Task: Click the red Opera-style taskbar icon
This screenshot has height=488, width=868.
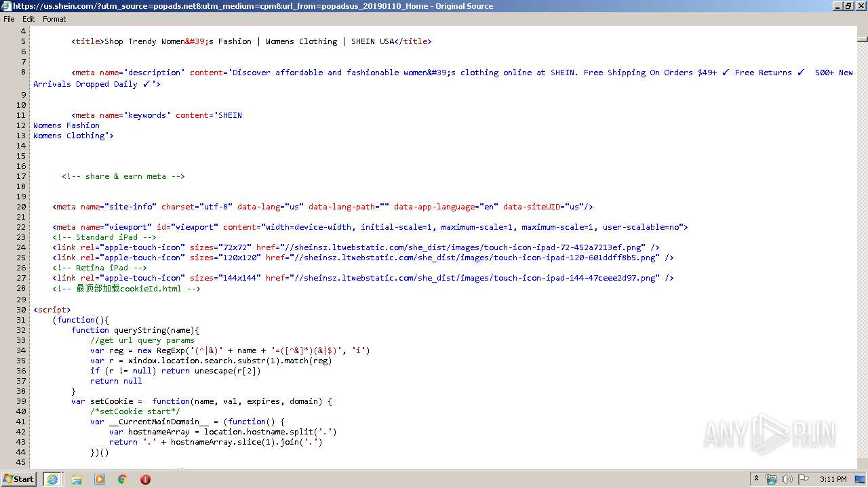Action: pos(145,479)
